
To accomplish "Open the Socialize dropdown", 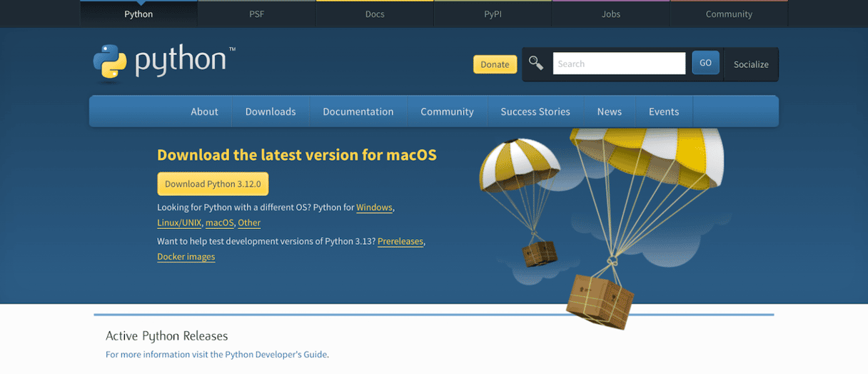I will point(751,64).
